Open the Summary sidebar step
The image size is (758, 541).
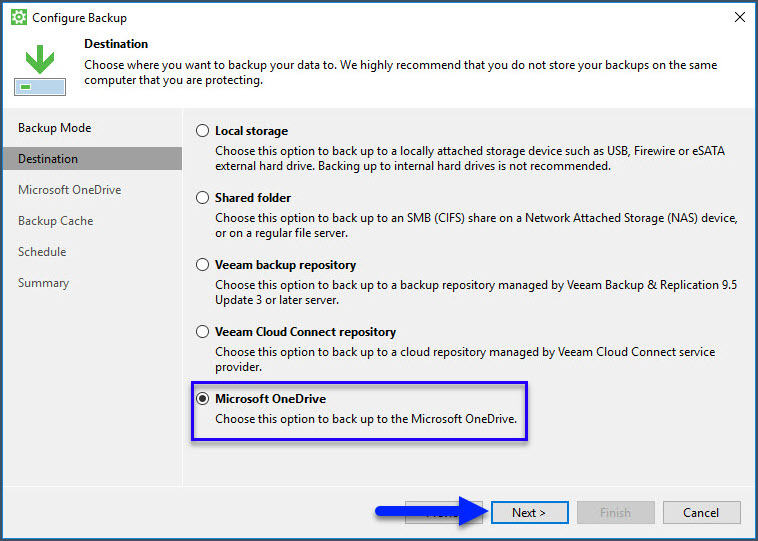point(43,283)
